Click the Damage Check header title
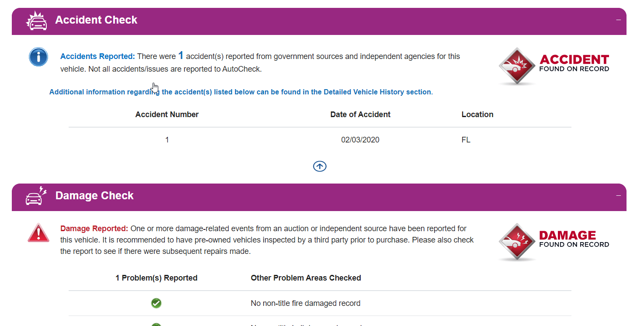 (x=94, y=196)
